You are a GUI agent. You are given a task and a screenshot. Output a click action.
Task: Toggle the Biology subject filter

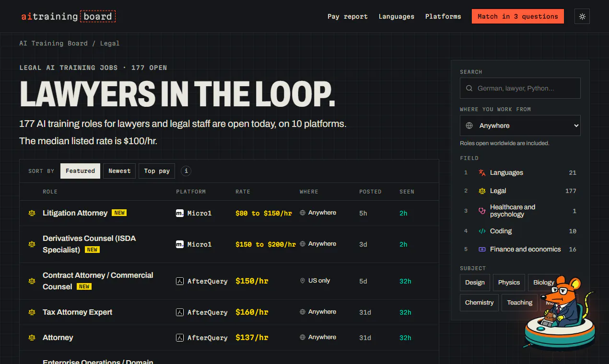(544, 283)
